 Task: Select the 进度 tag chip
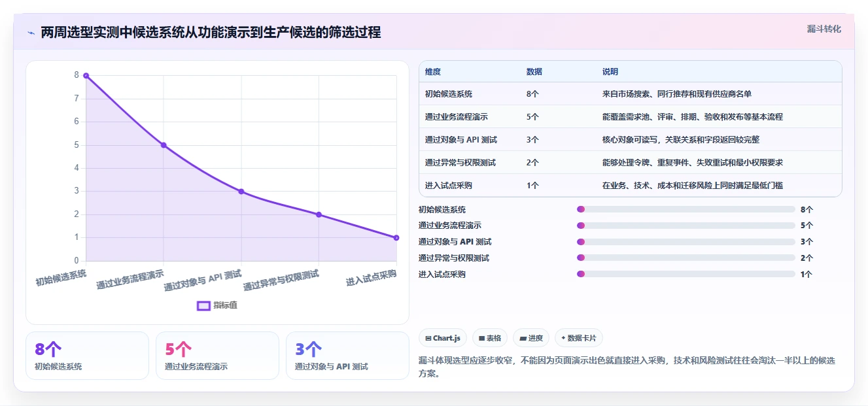(x=531, y=338)
